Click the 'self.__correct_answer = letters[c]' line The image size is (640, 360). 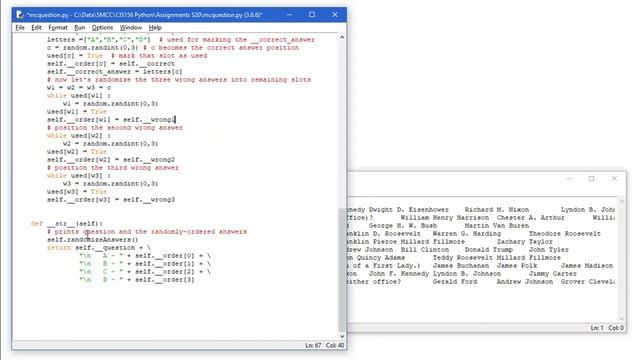pos(115,72)
